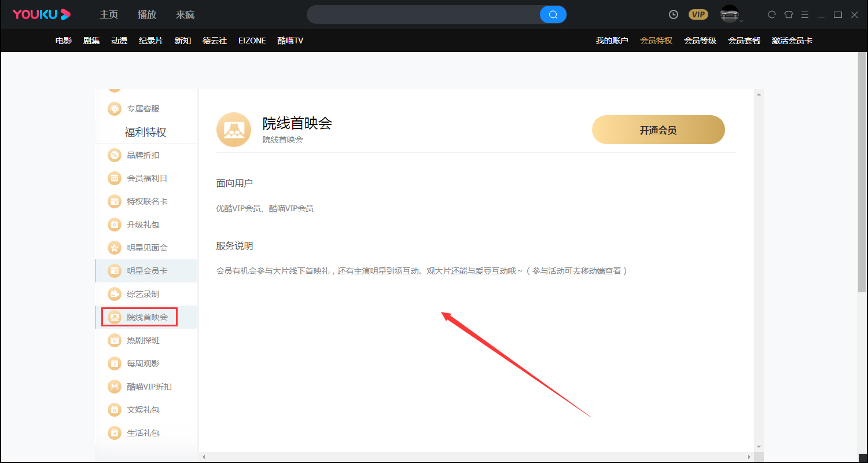The width and height of the screenshot is (868, 463).
Task: Open theme skins via the t-shirt icon
Action: point(788,14)
